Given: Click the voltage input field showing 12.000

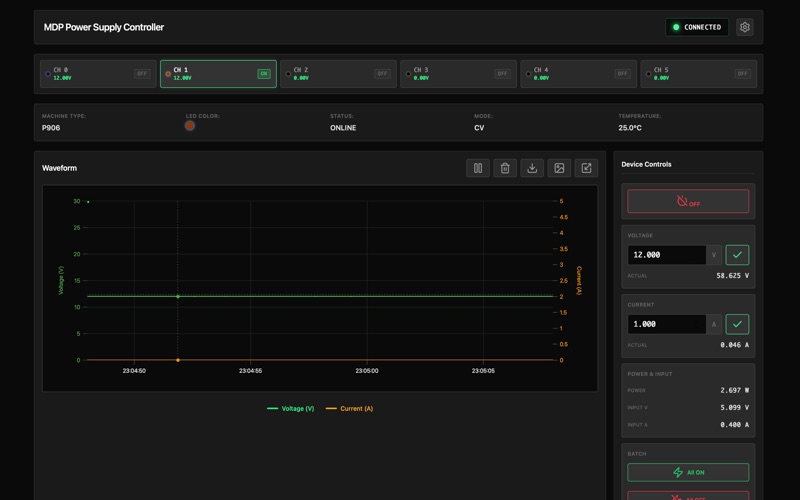Looking at the screenshot, I should tap(666, 255).
